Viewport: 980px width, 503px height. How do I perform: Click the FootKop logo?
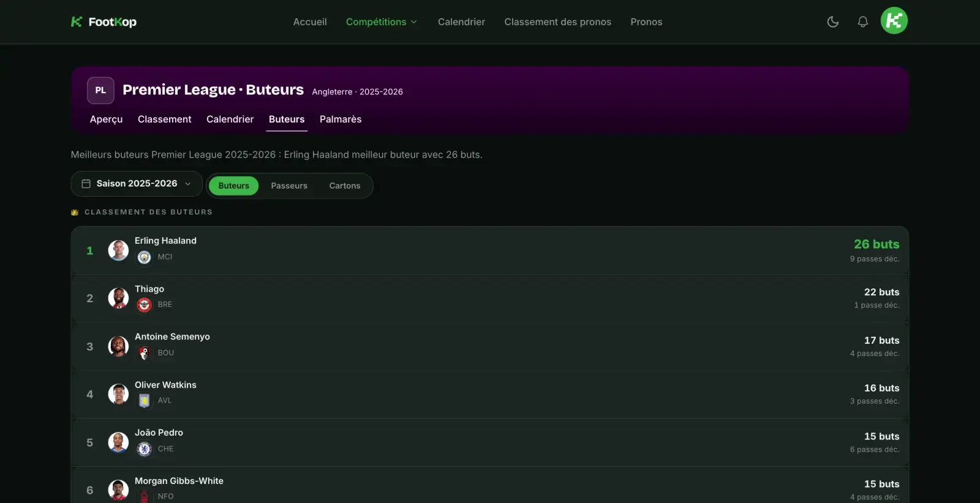(x=104, y=22)
